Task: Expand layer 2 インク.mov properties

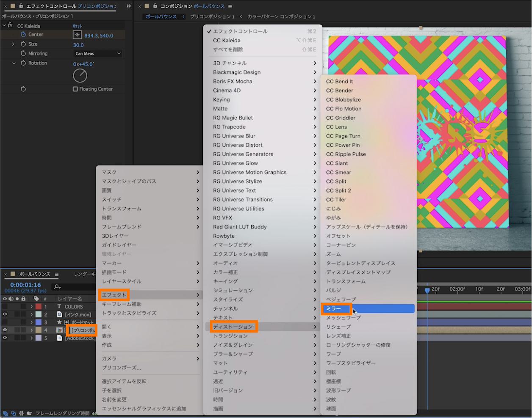Action: 31,314
